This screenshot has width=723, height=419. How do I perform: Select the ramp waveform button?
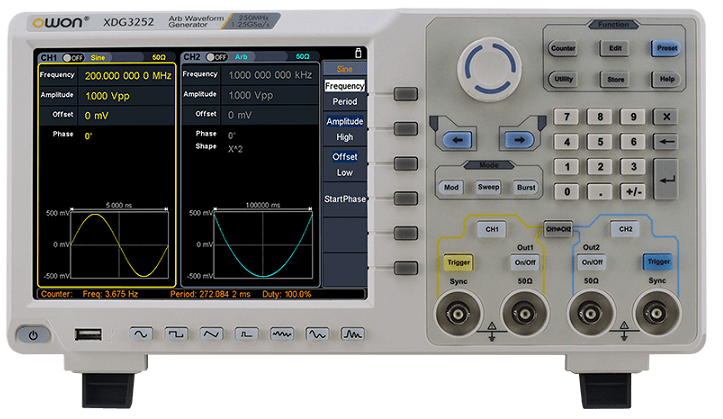tap(211, 335)
